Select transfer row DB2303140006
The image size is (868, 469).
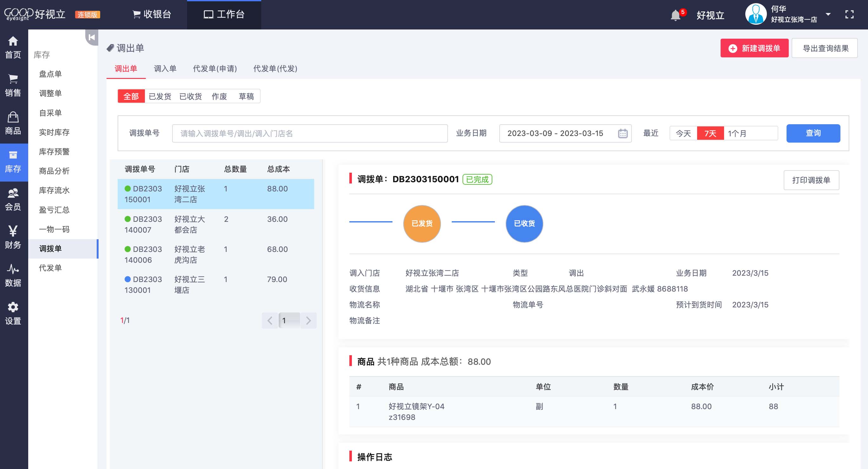point(216,254)
